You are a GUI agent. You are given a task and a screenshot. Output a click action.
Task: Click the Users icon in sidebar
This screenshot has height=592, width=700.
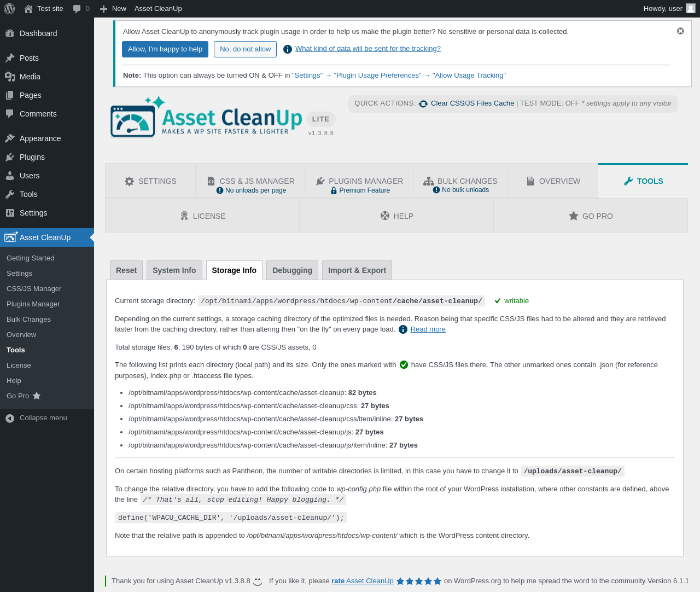coord(10,176)
